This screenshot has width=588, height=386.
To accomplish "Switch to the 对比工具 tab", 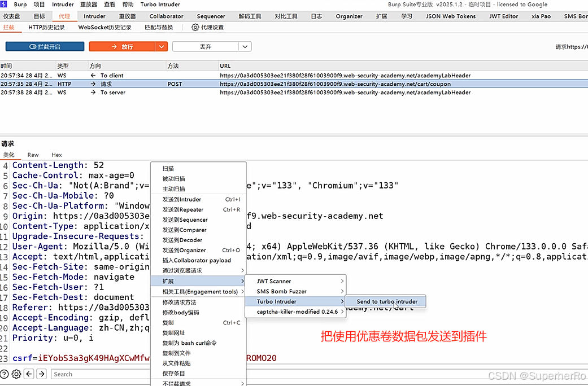I will click(x=286, y=16).
